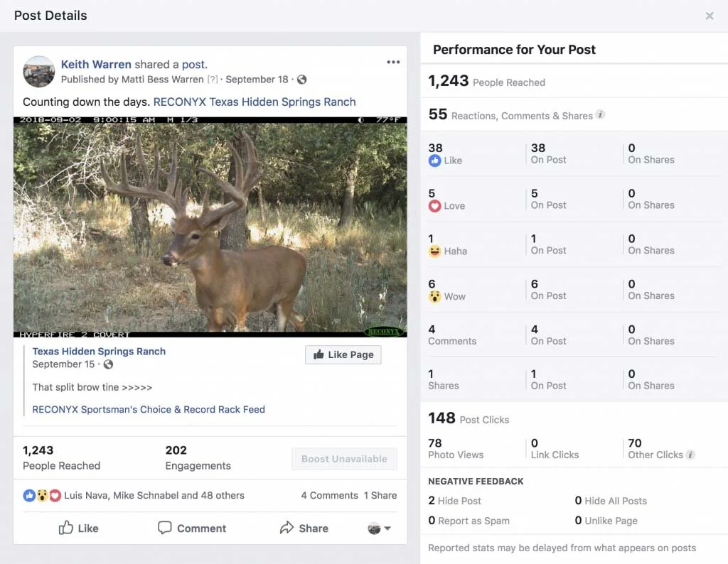
Task: Open the 4 Comments link
Action: [329, 495]
